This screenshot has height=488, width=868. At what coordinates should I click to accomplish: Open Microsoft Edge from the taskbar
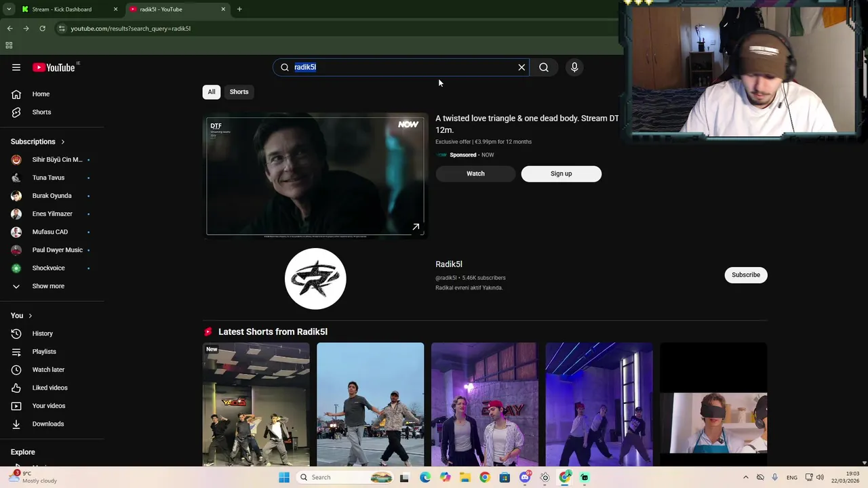[x=425, y=477]
